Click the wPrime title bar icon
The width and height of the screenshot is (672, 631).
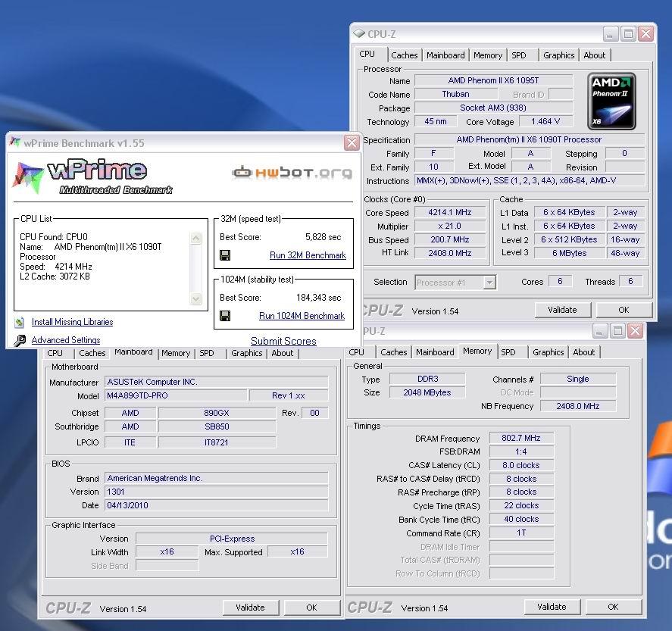pyautogui.click(x=15, y=142)
